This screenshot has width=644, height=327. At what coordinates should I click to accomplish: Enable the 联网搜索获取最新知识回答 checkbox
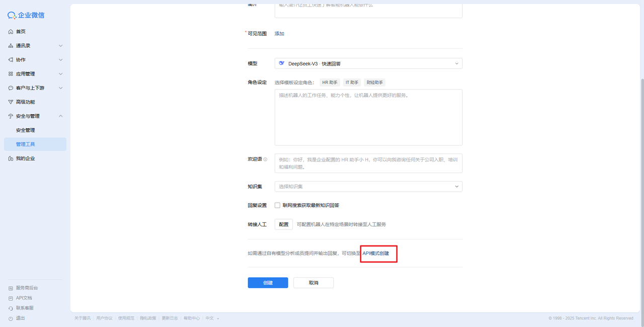277,205
